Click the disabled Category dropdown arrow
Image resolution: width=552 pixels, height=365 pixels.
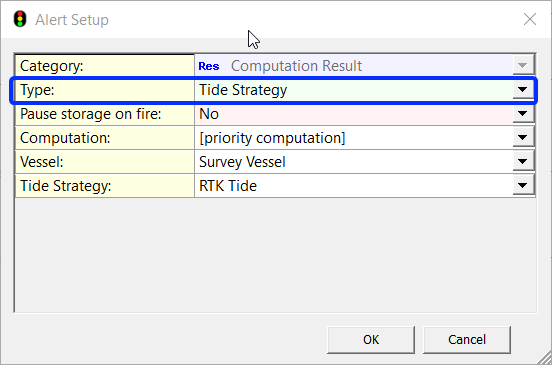click(x=522, y=65)
